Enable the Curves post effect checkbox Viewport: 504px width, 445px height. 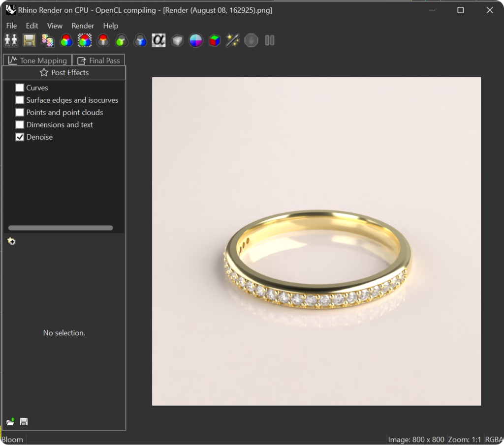20,88
